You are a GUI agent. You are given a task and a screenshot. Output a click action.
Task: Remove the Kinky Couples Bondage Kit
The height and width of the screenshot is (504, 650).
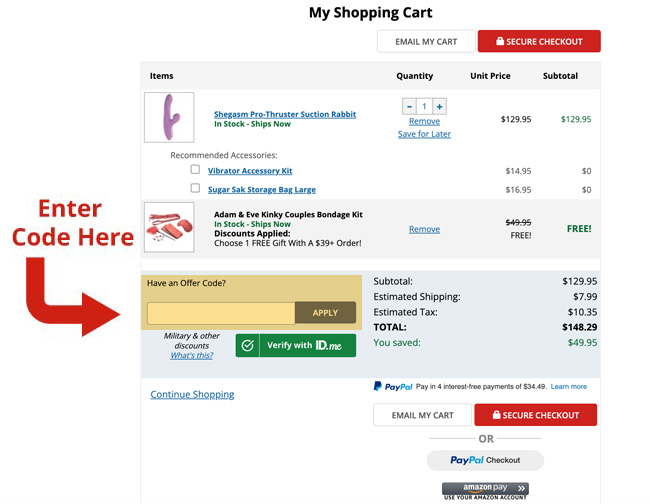(424, 229)
